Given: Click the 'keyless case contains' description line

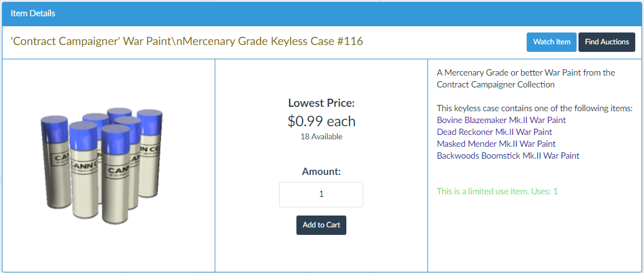Looking at the screenshot, I should pyautogui.click(x=534, y=108).
